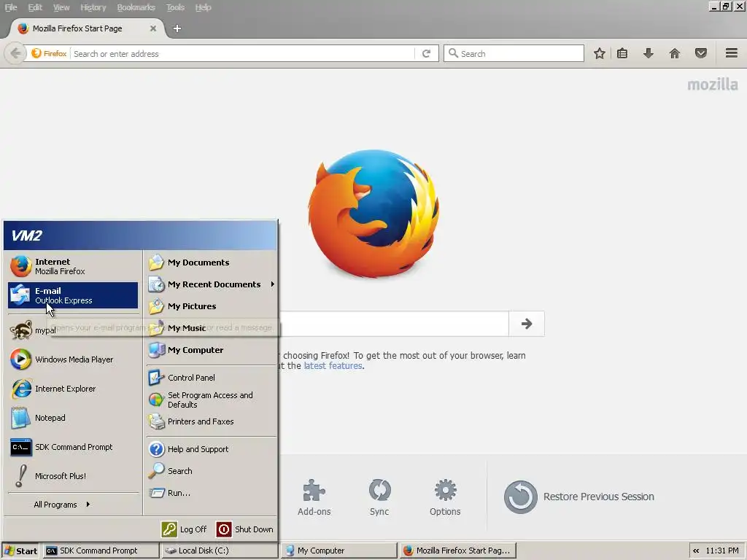The image size is (747, 560).
Task: Close the Mozilla Firefox Start Page tab
Action: pyautogui.click(x=153, y=28)
